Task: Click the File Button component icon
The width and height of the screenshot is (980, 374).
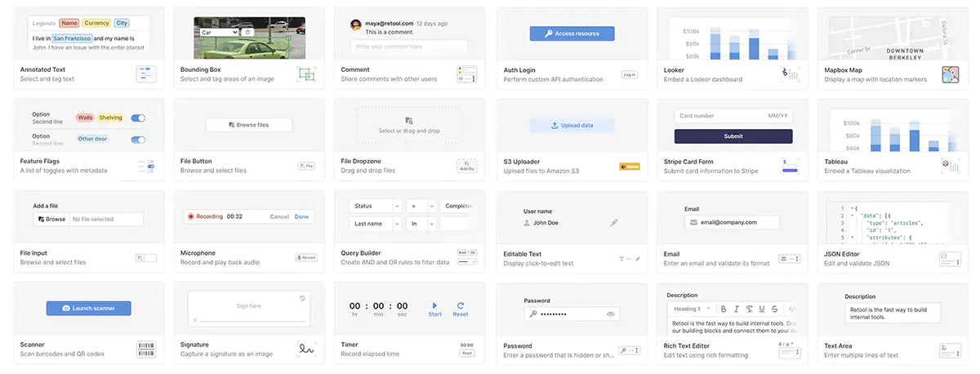Action: (x=306, y=166)
